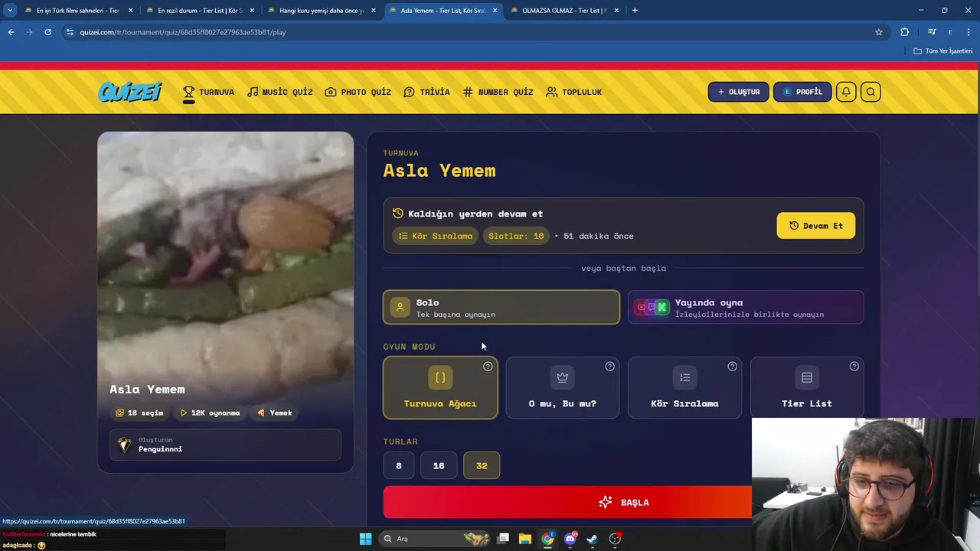Choose Kör Sıralama game mode
The width and height of the screenshot is (980, 551).
[x=684, y=388]
